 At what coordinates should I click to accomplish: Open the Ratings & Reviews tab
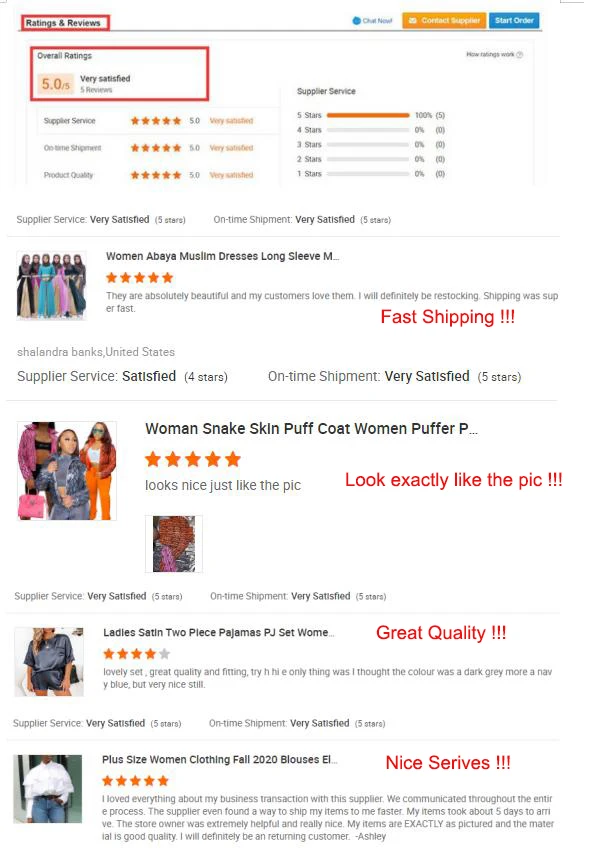pos(65,23)
